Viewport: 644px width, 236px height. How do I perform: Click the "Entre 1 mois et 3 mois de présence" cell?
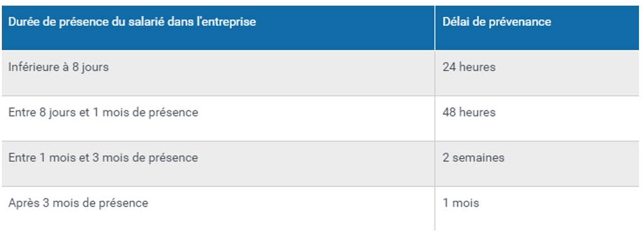point(218,164)
